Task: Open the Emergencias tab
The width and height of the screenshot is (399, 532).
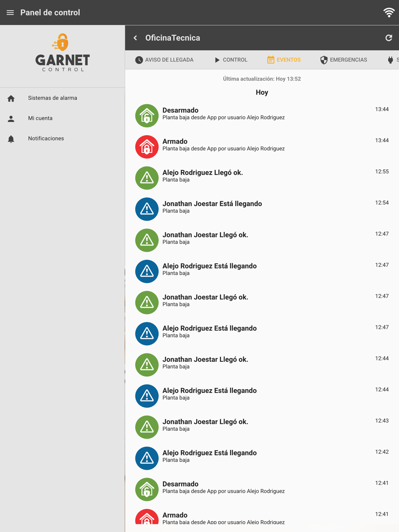Action: tap(344, 60)
